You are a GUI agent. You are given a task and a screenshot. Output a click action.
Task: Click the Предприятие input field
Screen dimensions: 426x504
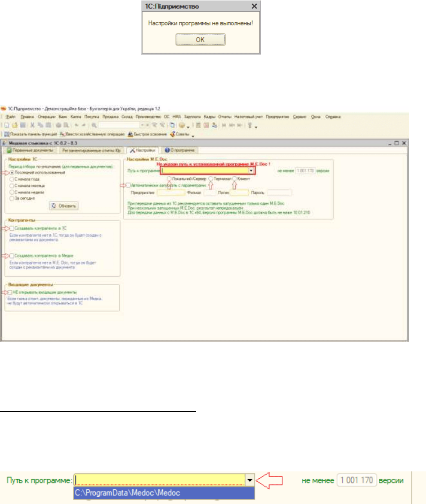(x=171, y=193)
